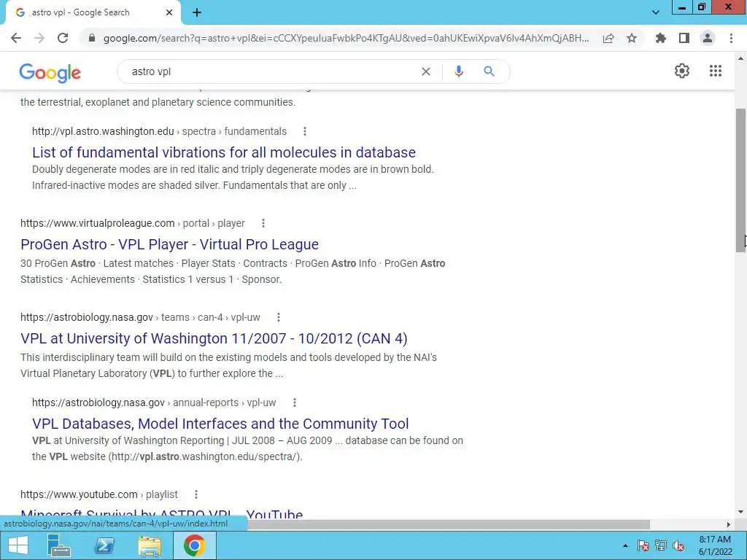
Task: Focus the Google search input field
Action: [x=271, y=71]
